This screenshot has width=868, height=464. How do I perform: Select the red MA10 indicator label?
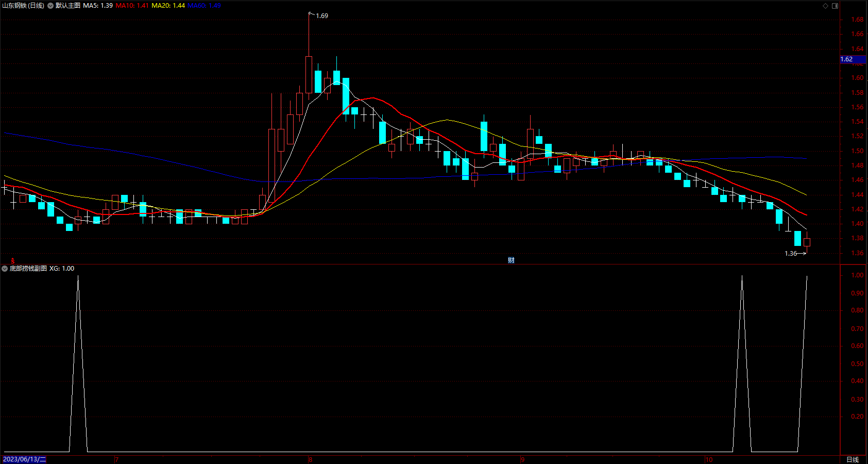pos(132,6)
